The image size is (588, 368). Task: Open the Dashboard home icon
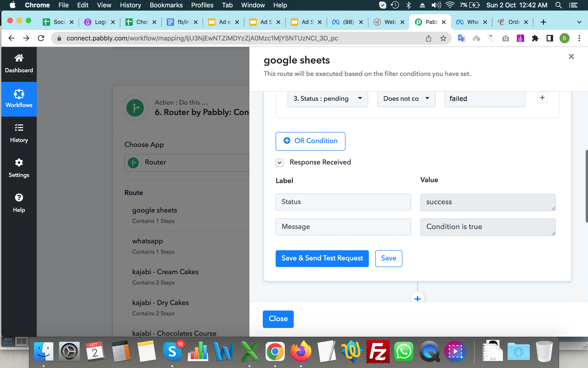tap(19, 58)
